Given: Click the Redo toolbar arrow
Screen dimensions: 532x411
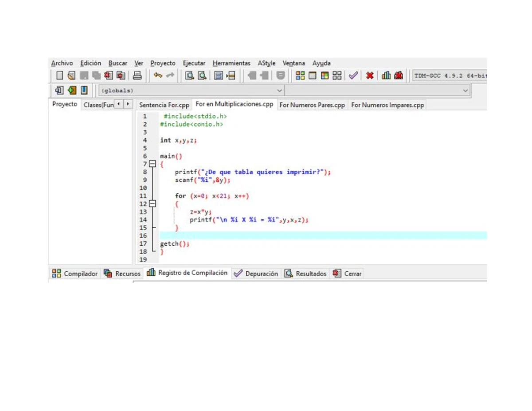Looking at the screenshot, I should (x=170, y=76).
